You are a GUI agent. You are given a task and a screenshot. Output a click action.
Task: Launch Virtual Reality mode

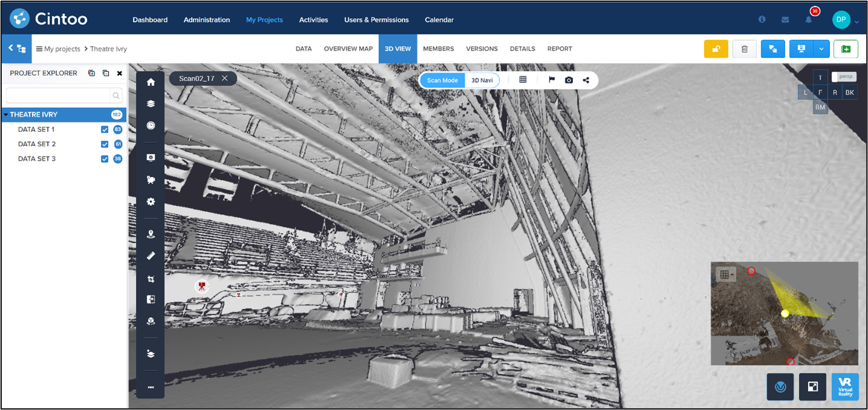click(x=844, y=386)
